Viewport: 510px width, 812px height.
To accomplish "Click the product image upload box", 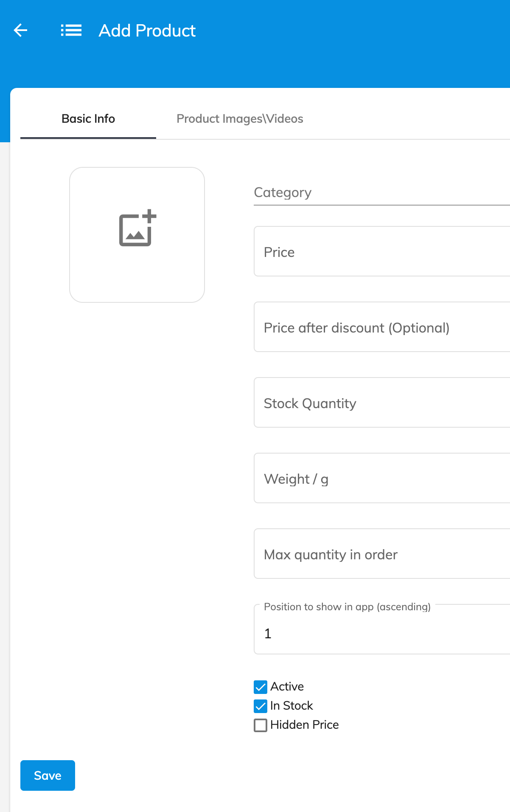I will (137, 235).
